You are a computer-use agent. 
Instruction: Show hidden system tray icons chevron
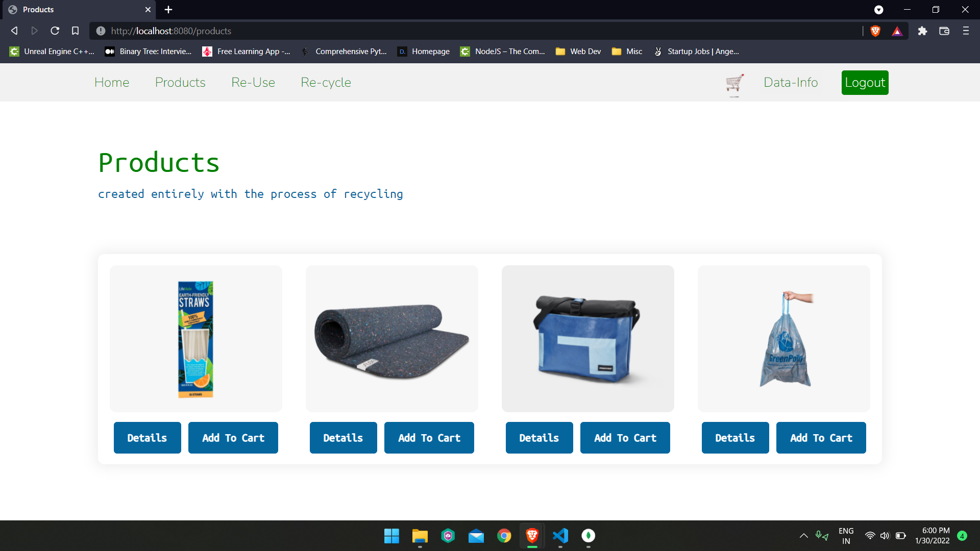click(x=803, y=536)
